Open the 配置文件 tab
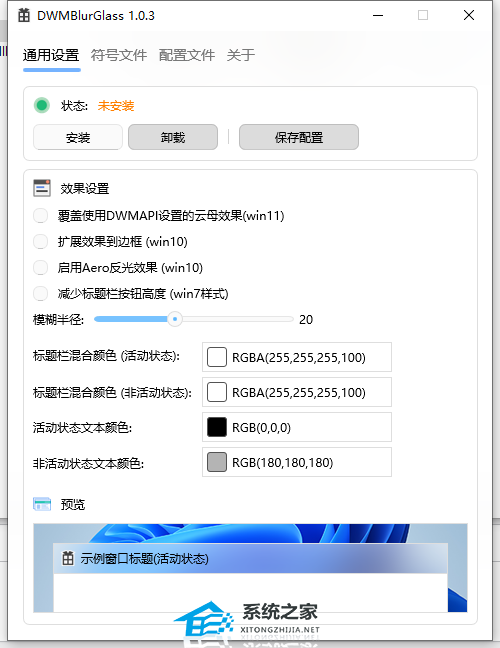This screenshot has height=648, width=500. (x=187, y=55)
